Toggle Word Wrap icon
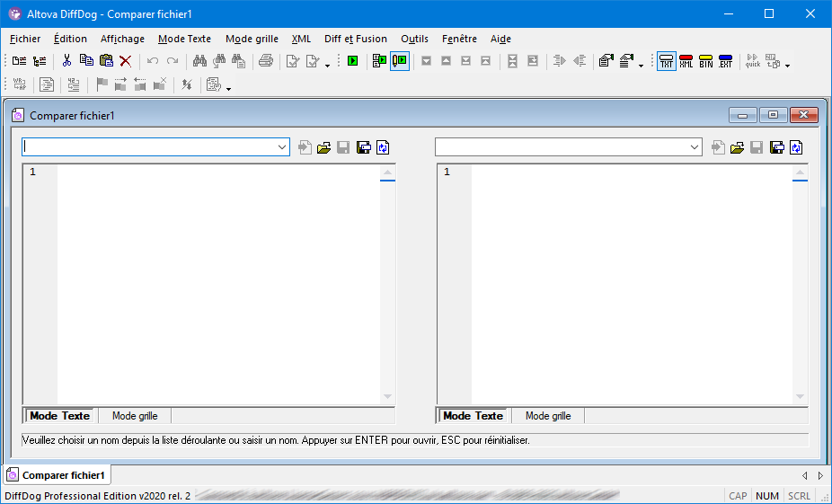 click(20, 84)
